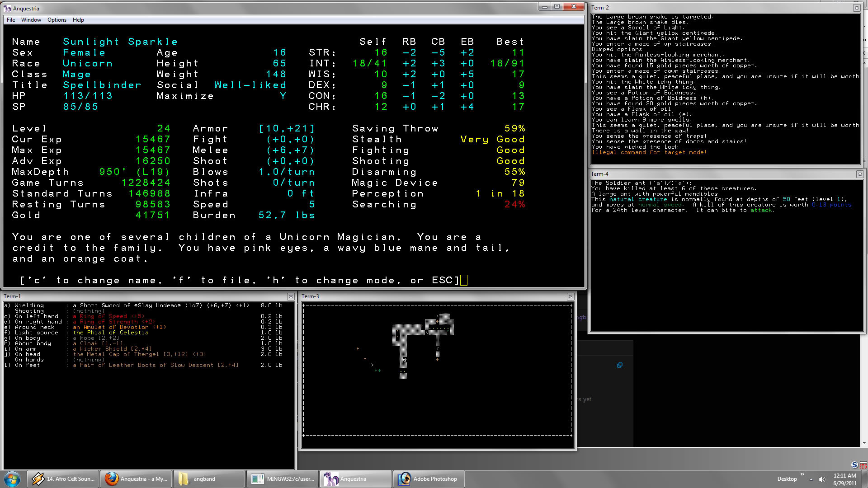Viewport: 868px width, 488px height.
Task: Open the Desktop toolbar in taskbar
Action: [787, 479]
